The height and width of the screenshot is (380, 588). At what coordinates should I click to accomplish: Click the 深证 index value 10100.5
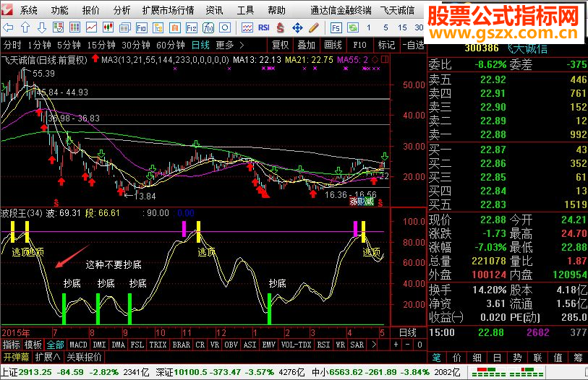pos(191,372)
